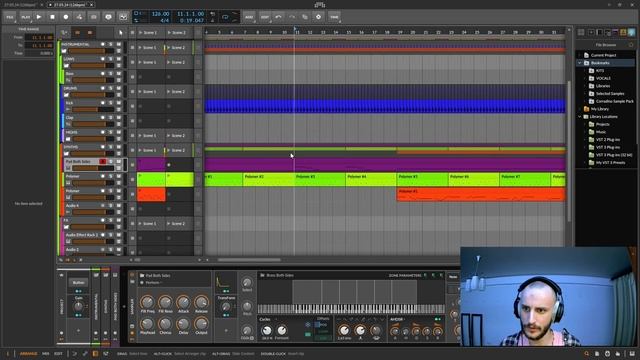
Task: Launch Scene 2 in header row
Action: pos(178,33)
